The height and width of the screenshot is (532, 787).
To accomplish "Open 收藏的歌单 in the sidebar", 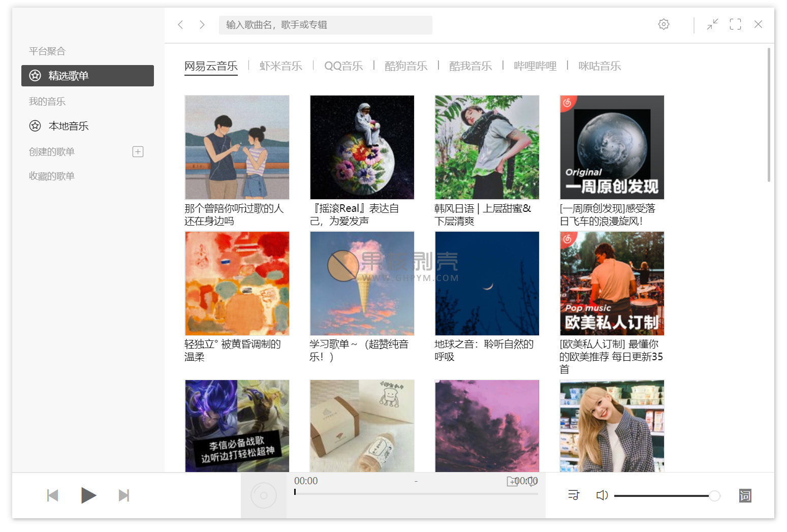I will (x=51, y=176).
